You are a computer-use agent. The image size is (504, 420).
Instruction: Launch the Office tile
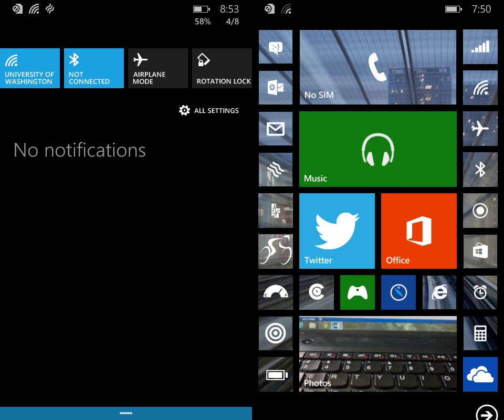click(x=418, y=231)
